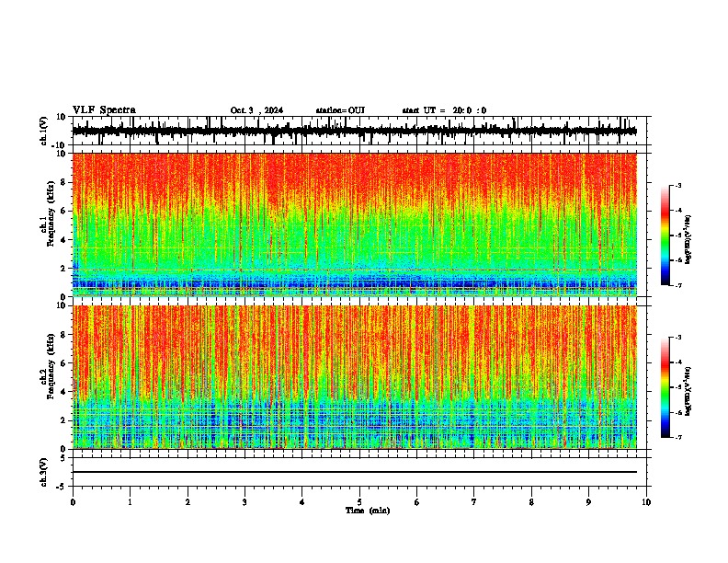Click the flat ch.3 voltage trace line
This screenshot has width=728, height=563.
point(354,472)
